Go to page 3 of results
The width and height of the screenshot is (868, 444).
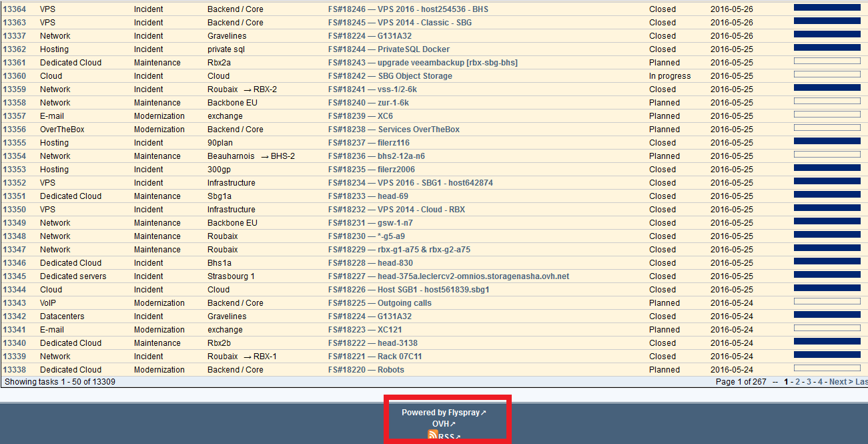click(809, 382)
